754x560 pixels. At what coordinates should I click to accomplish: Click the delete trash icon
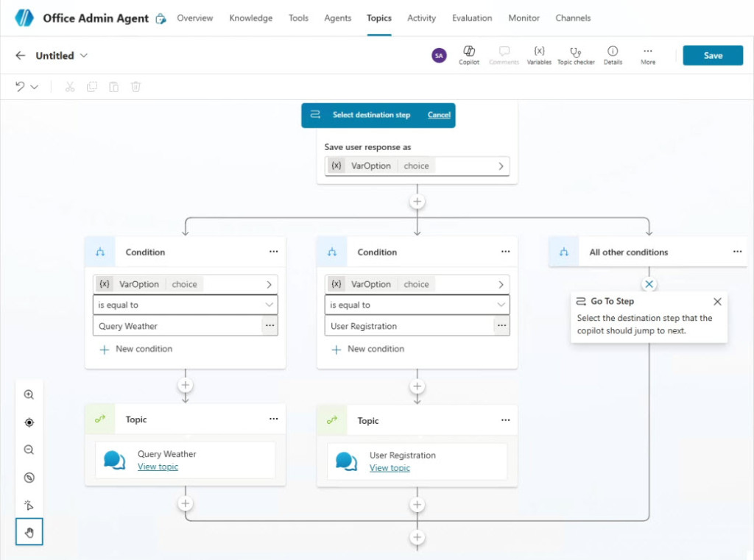point(135,87)
